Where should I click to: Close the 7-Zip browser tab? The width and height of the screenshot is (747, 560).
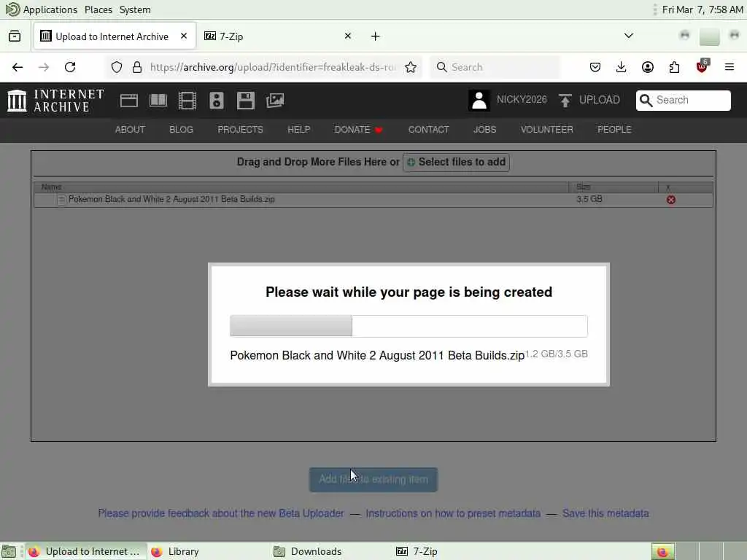348,36
